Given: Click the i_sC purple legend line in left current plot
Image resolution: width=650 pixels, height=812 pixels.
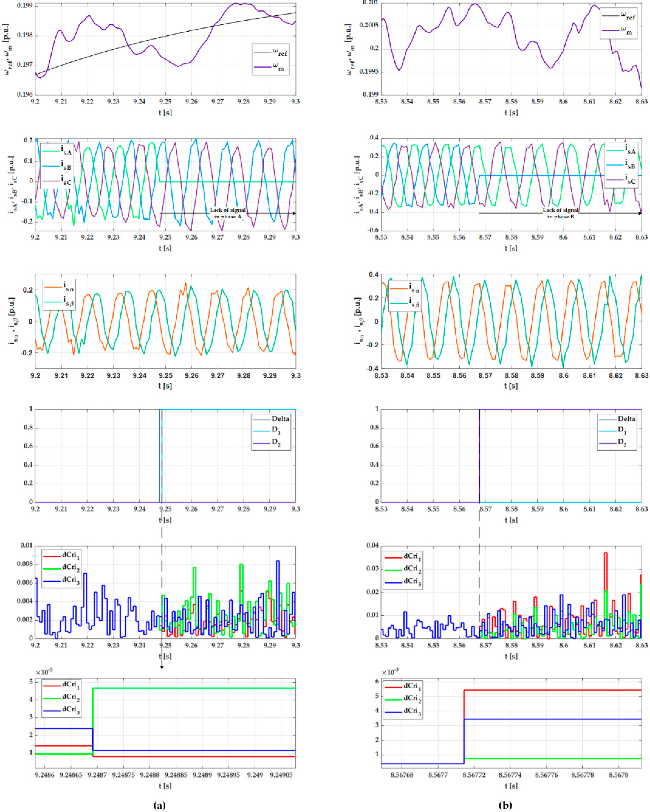Looking at the screenshot, I should pos(51,181).
